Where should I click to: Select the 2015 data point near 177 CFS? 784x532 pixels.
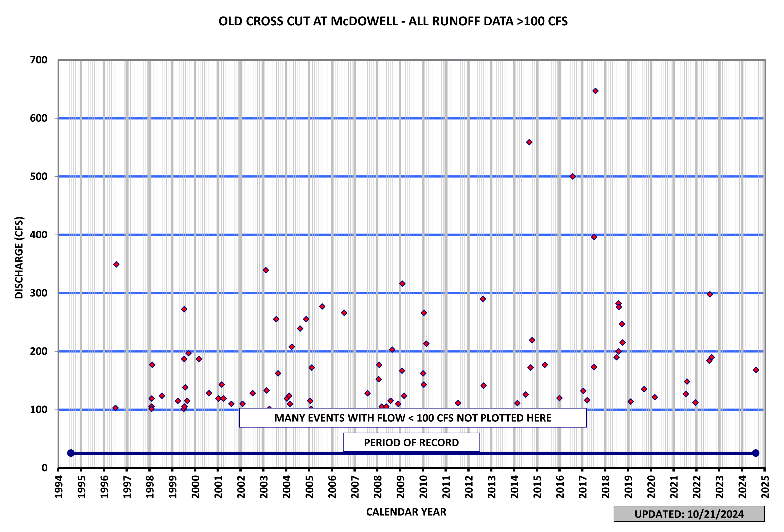click(545, 365)
